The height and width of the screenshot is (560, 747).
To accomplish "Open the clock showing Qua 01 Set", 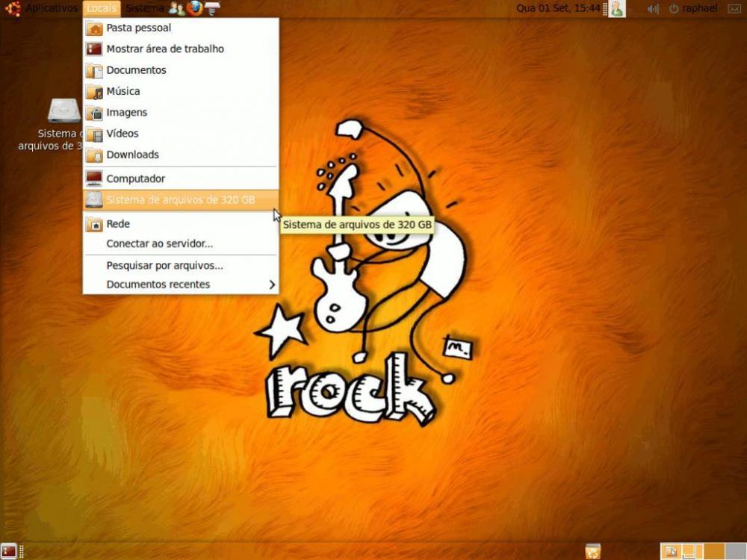I will (559, 8).
